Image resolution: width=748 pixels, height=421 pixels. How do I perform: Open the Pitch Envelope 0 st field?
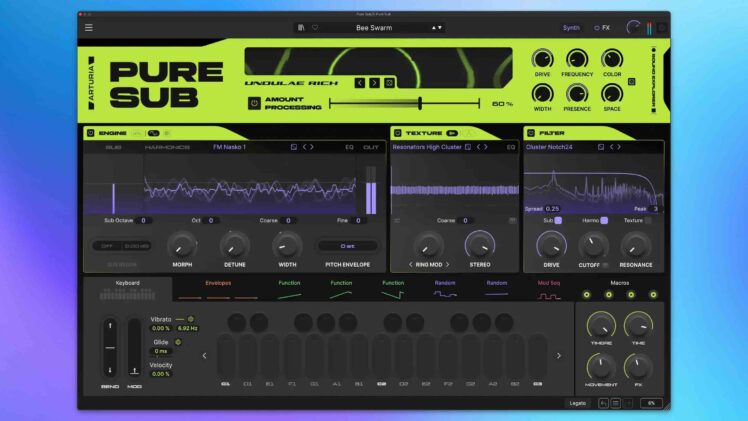pos(348,246)
